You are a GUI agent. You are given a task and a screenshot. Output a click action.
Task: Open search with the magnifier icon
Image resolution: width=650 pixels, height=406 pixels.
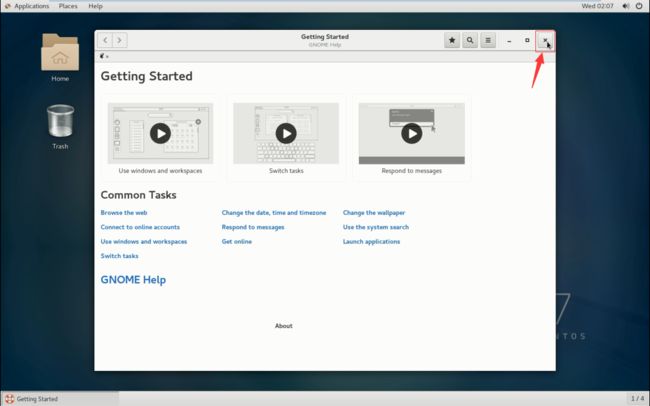(470, 40)
